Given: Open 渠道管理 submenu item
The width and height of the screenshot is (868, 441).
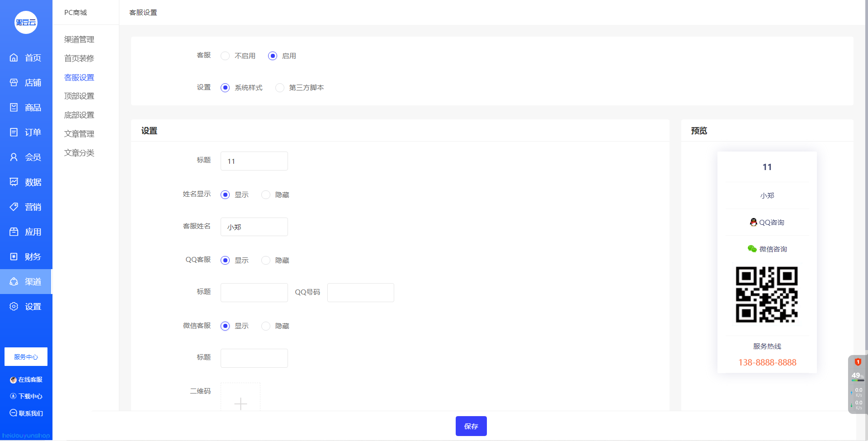Looking at the screenshot, I should [79, 39].
